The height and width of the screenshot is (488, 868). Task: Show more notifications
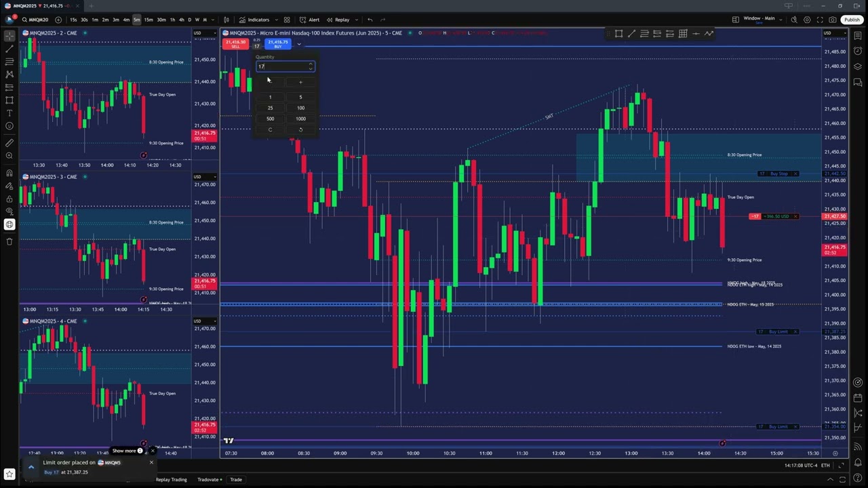point(127,451)
